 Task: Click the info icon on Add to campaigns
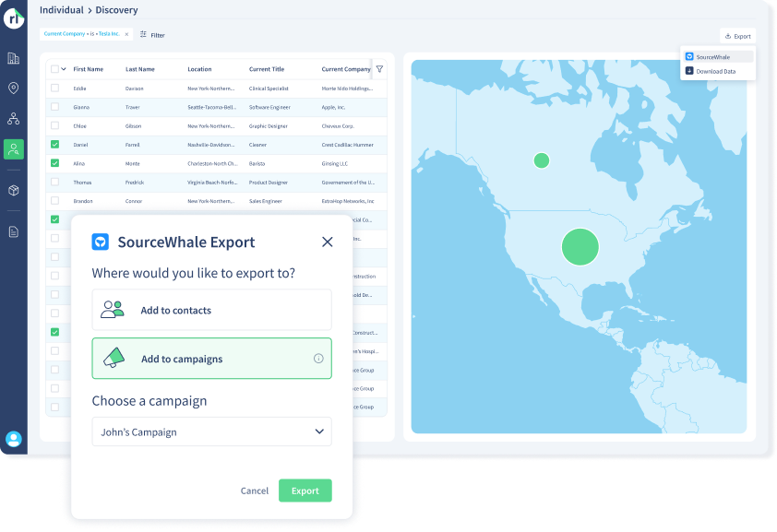tap(318, 359)
